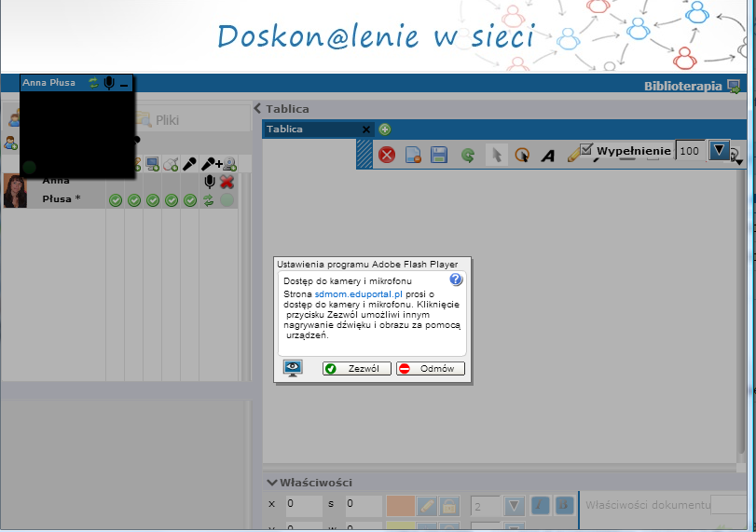756x532 pixels.
Task: Click green sync arrows in Anna Płusa row
Action: 208,200
